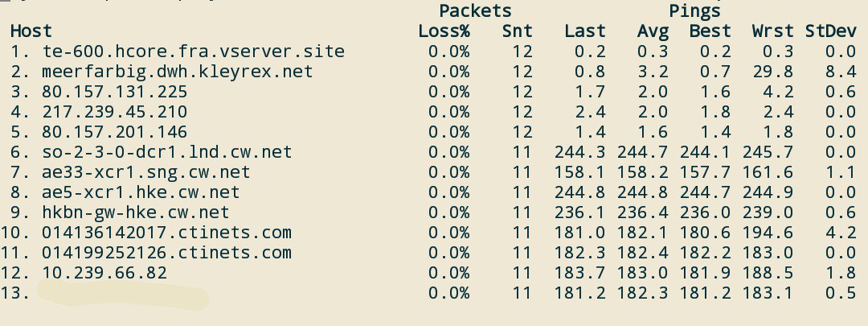Click the Host column header
The height and width of the screenshot is (326, 868).
pyautogui.click(x=31, y=31)
